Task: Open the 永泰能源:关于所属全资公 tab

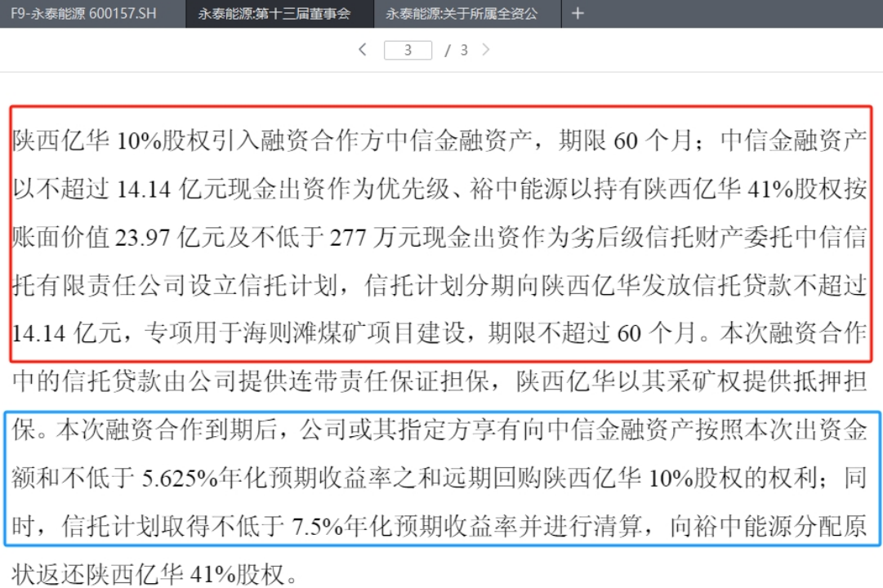Action: 467,14
